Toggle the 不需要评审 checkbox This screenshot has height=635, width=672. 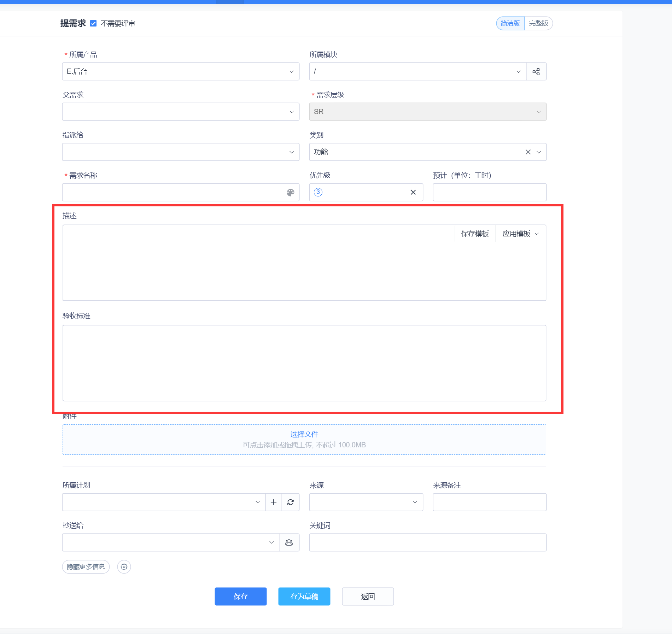[93, 23]
